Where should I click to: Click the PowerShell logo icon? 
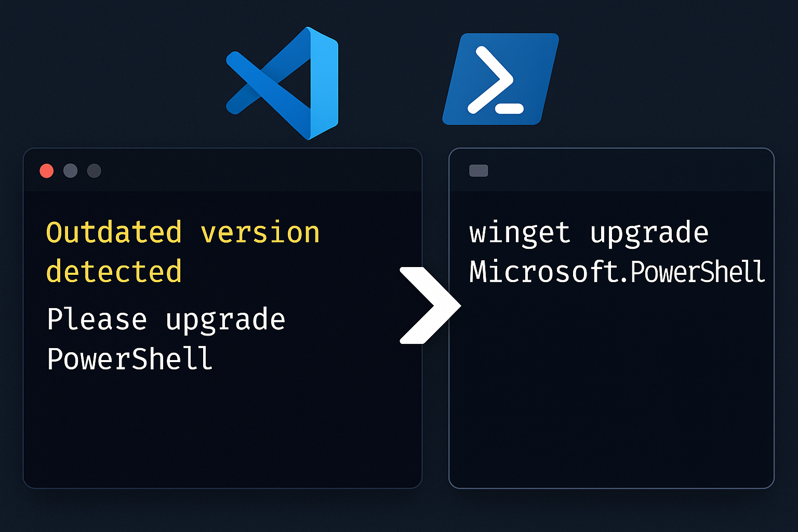pyautogui.click(x=500, y=79)
